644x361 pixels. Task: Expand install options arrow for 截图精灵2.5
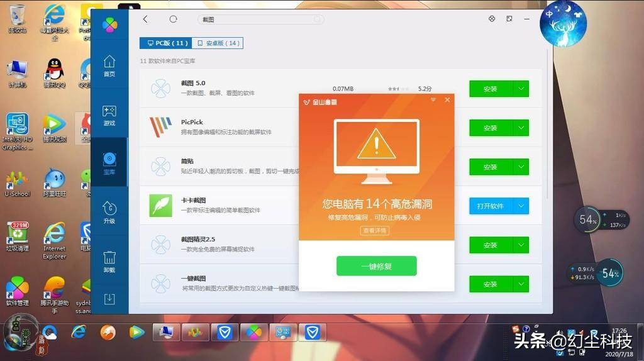pyautogui.click(x=521, y=245)
